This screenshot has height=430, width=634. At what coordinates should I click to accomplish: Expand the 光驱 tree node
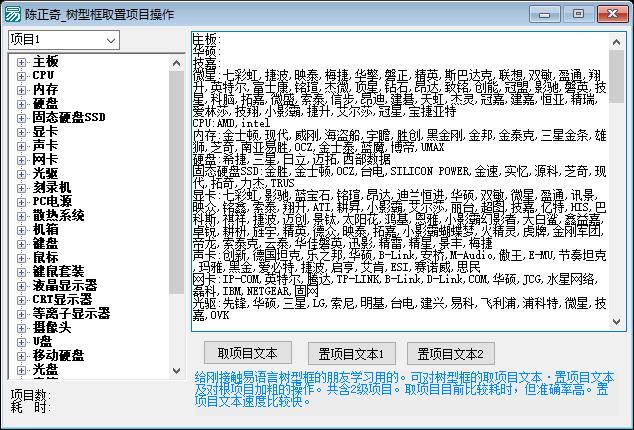(21, 174)
